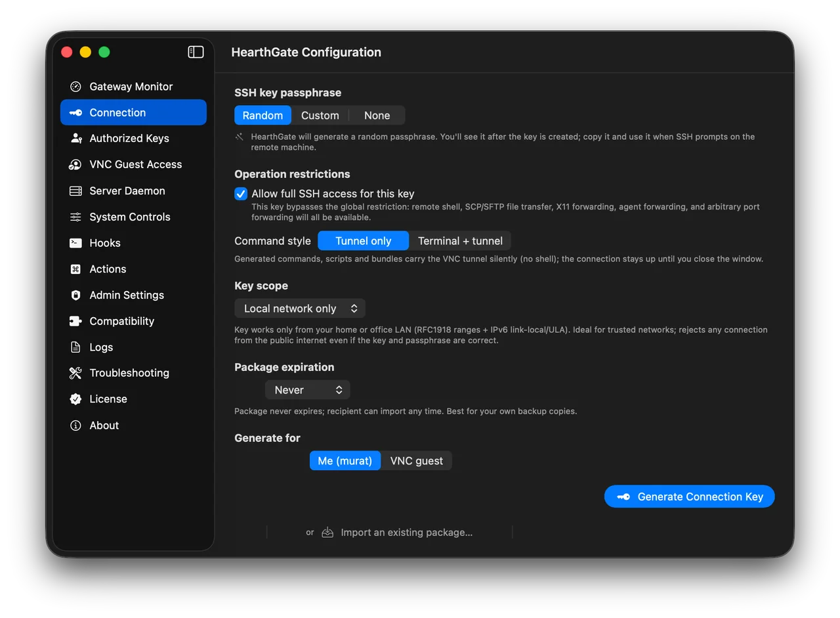Screen dimensions: 840x618
Task: Open the Key scope dropdown
Action: [x=300, y=309]
